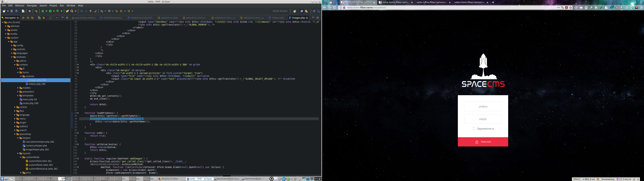Click the Firefox print icon
The height and width of the screenshot is (181, 644).
(581, 8)
